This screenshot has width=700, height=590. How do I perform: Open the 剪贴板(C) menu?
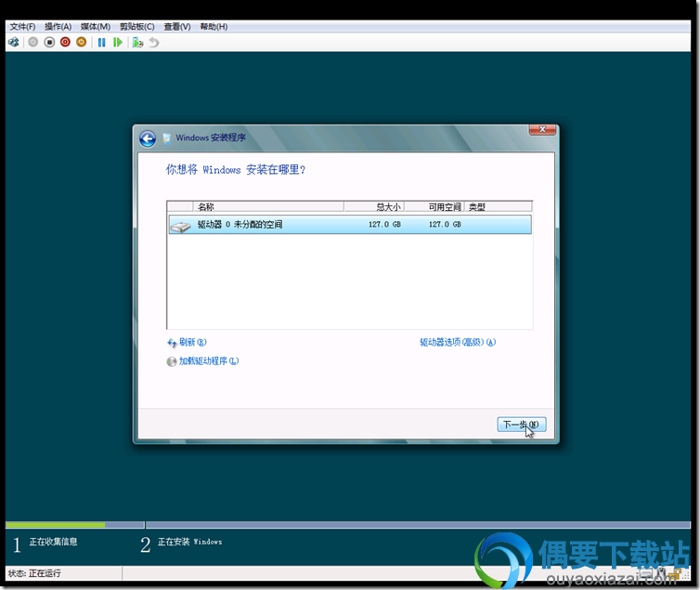pyautogui.click(x=137, y=27)
